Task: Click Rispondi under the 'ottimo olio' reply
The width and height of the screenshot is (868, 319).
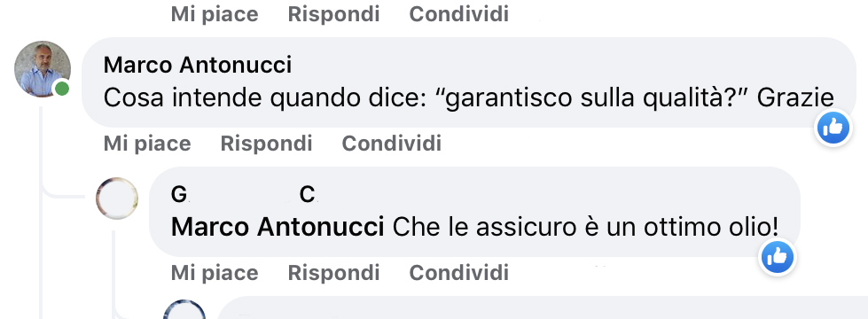Action: pyautogui.click(x=333, y=273)
